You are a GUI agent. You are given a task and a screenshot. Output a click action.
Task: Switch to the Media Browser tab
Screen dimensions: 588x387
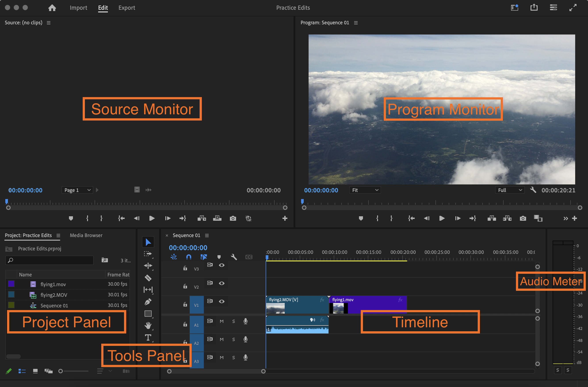(86, 235)
